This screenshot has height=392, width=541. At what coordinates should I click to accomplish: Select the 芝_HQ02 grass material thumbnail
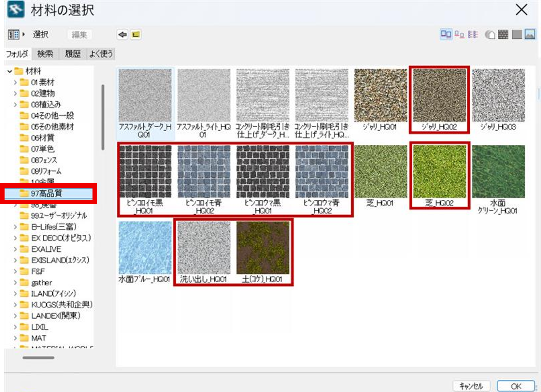(439, 172)
